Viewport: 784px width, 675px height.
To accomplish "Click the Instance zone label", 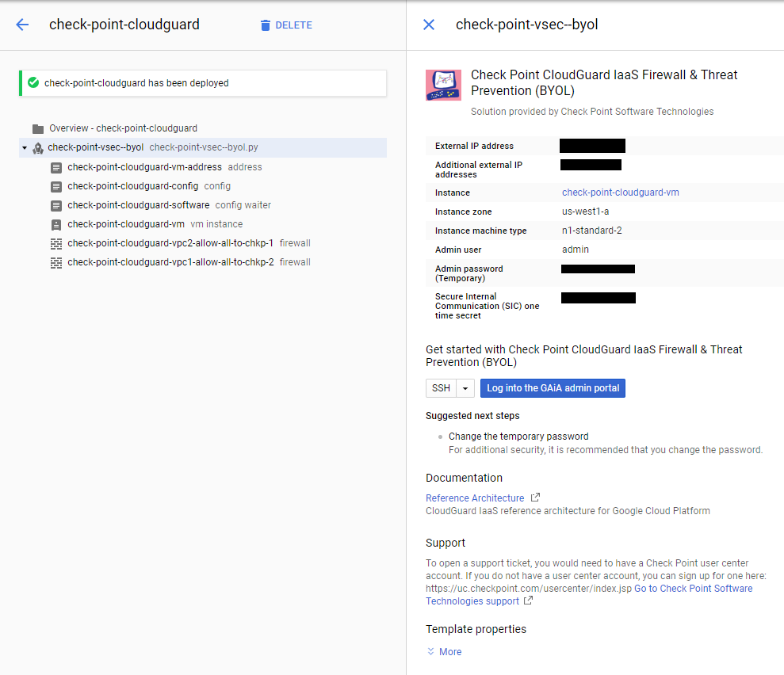I will click(463, 212).
